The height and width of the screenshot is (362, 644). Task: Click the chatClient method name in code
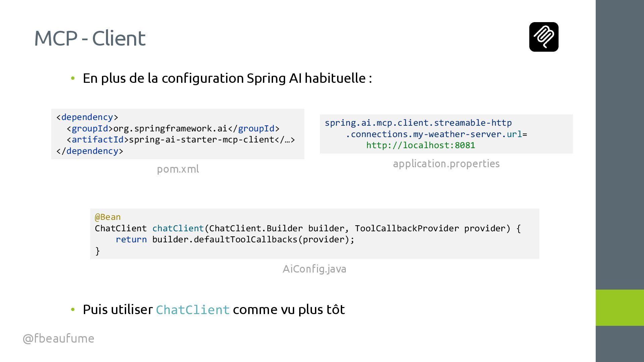178,229
